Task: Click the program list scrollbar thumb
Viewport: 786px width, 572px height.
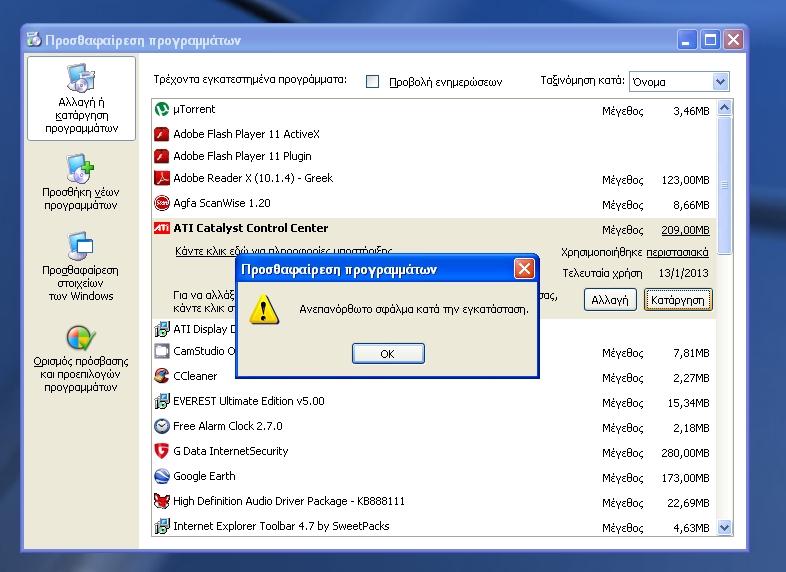Action: tap(725, 185)
